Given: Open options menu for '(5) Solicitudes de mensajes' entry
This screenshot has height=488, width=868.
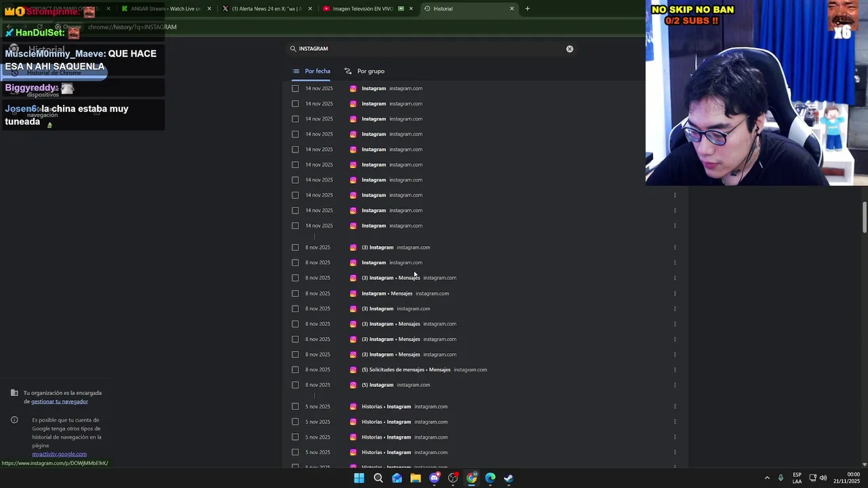Looking at the screenshot, I should pyautogui.click(x=675, y=369).
